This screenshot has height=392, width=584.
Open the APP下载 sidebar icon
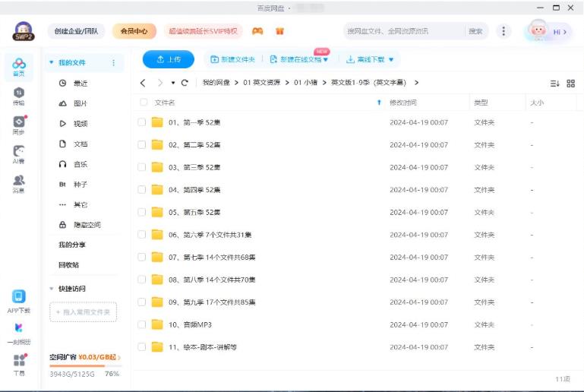(19, 302)
